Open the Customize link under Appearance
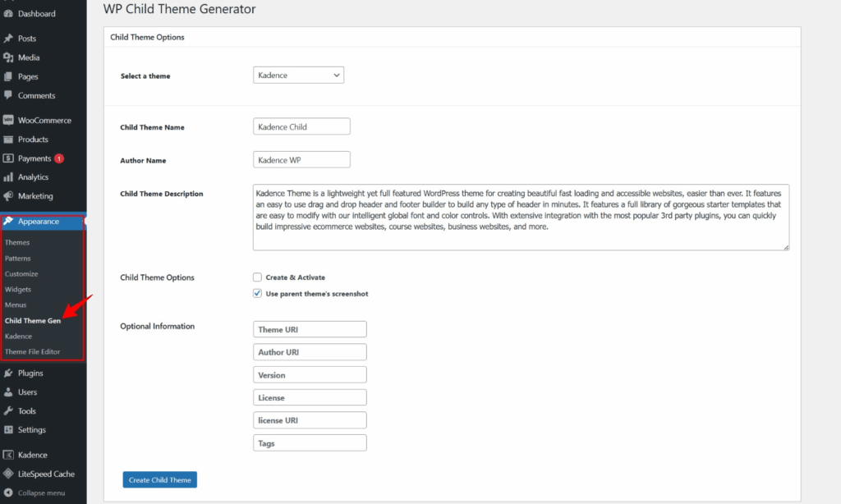Viewport: 841px width, 504px height. tap(21, 274)
